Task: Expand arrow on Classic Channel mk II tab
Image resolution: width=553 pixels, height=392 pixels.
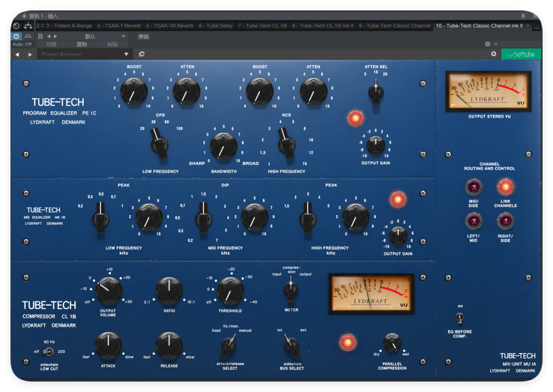Action: (x=528, y=26)
